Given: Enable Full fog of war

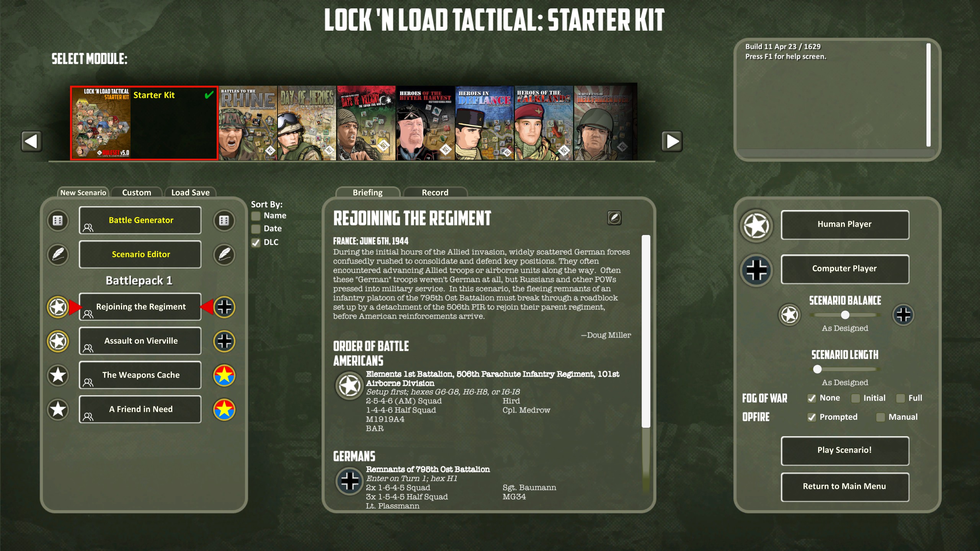Looking at the screenshot, I should click(x=901, y=398).
